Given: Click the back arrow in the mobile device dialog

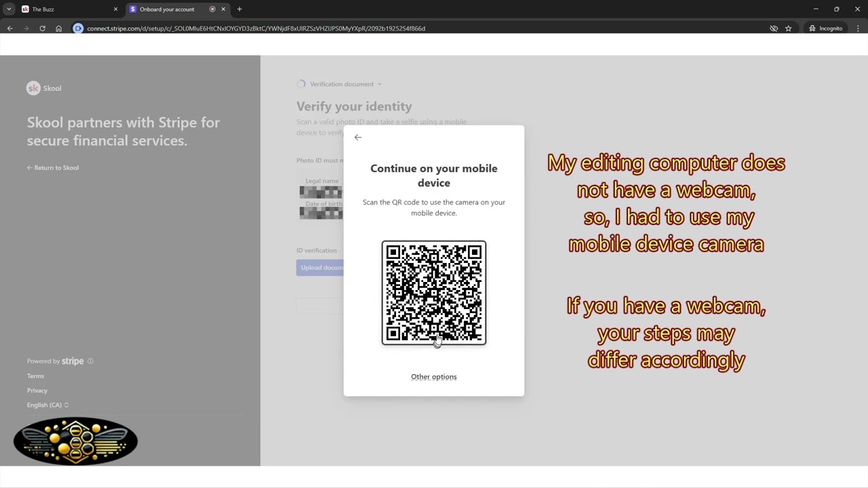Looking at the screenshot, I should tap(358, 138).
